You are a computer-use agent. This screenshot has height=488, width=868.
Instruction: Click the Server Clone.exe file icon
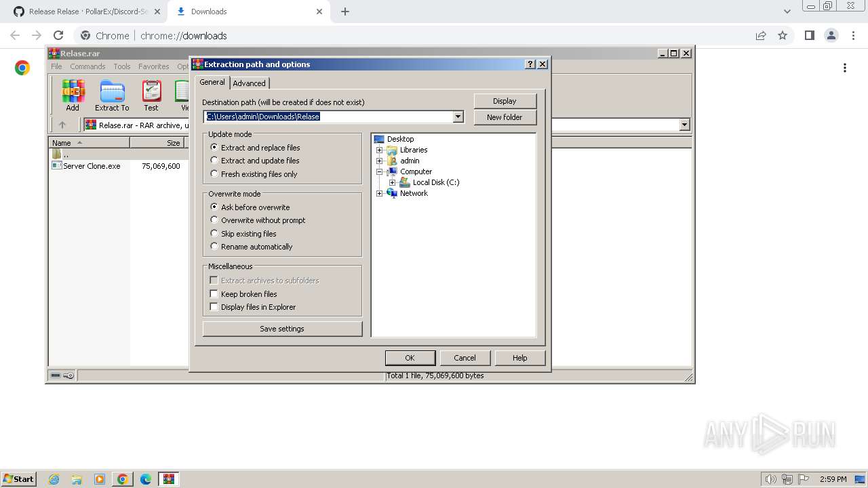click(x=57, y=165)
